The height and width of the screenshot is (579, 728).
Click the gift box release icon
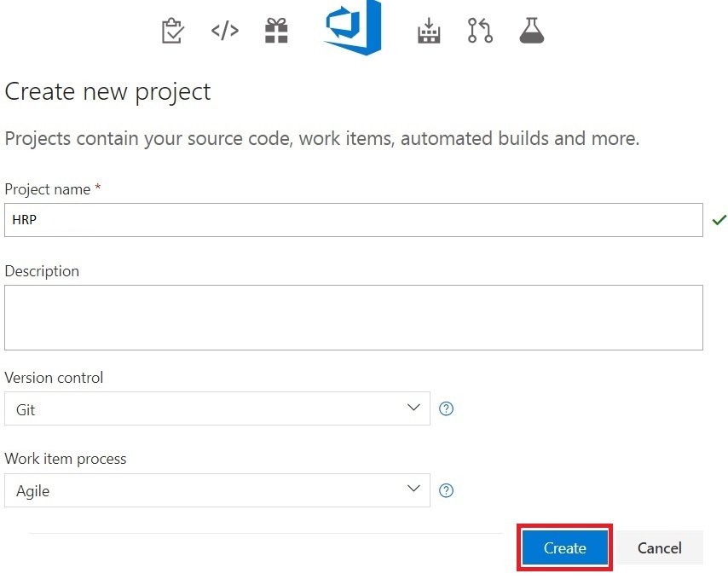point(276,31)
